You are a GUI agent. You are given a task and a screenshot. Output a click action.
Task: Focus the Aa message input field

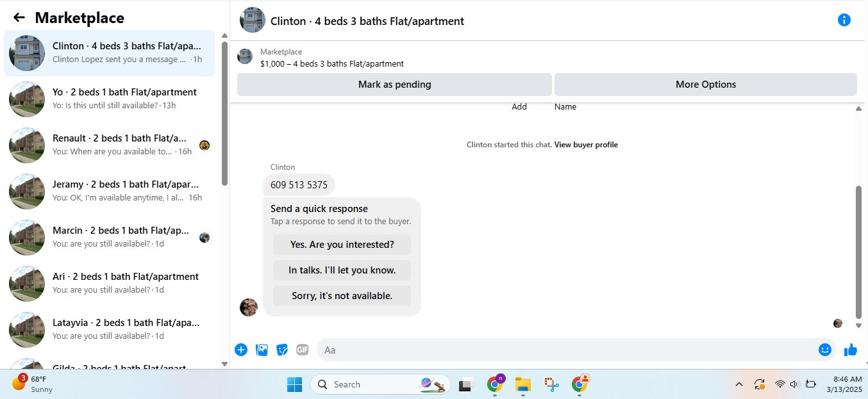coord(568,350)
